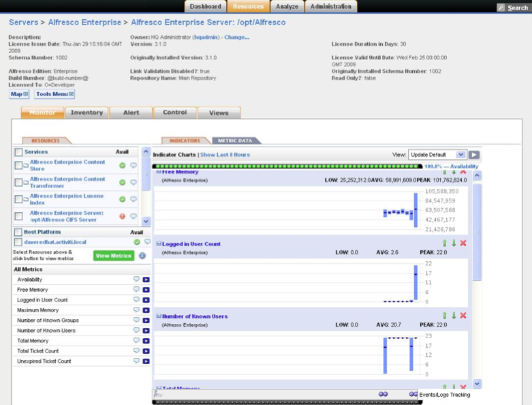Check Alfresco Enterprise Lucene Index checkbox
This screenshot has height=405, width=532.
click(x=18, y=199)
